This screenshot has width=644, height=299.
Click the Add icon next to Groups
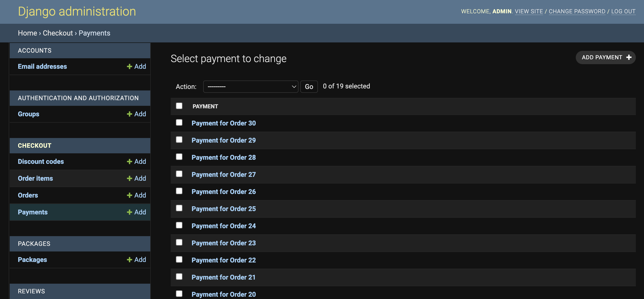(130, 114)
